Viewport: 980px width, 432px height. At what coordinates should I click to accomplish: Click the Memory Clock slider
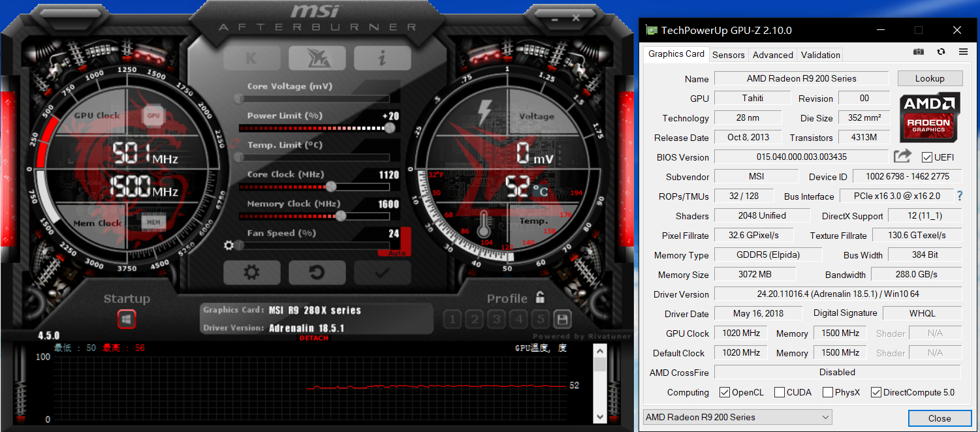(x=315, y=216)
